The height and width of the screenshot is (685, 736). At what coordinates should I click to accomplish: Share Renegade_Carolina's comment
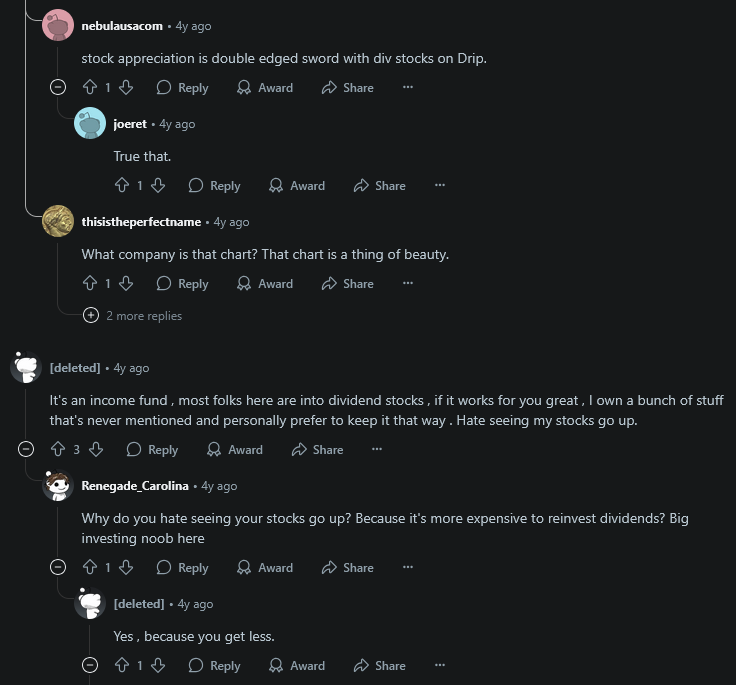click(x=348, y=567)
